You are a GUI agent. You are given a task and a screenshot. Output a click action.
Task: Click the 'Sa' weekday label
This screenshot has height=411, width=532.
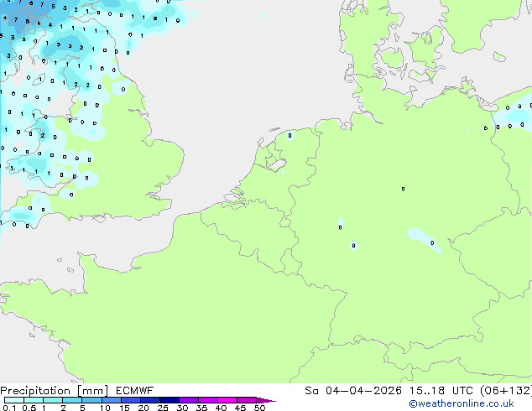(311, 391)
